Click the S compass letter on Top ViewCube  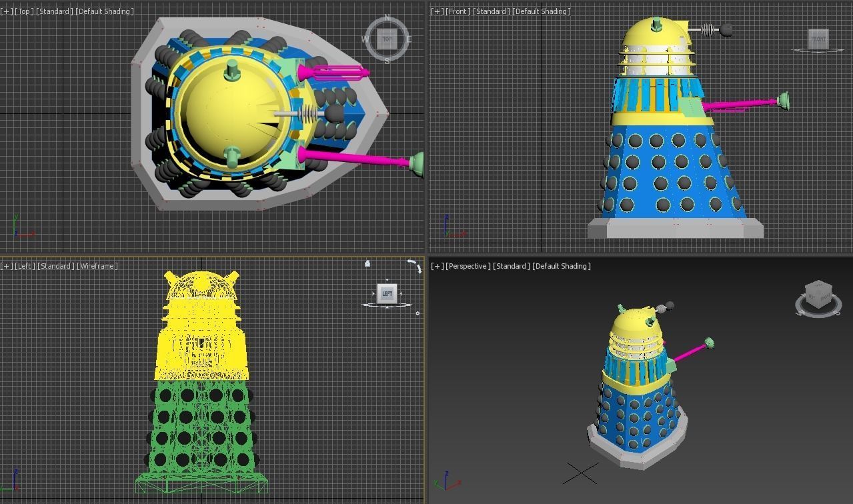(387, 61)
